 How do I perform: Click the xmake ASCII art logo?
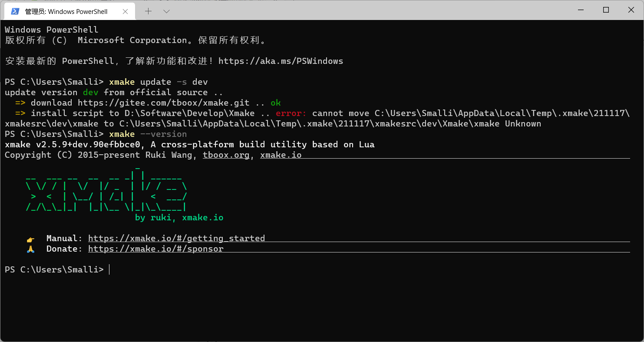point(106,189)
